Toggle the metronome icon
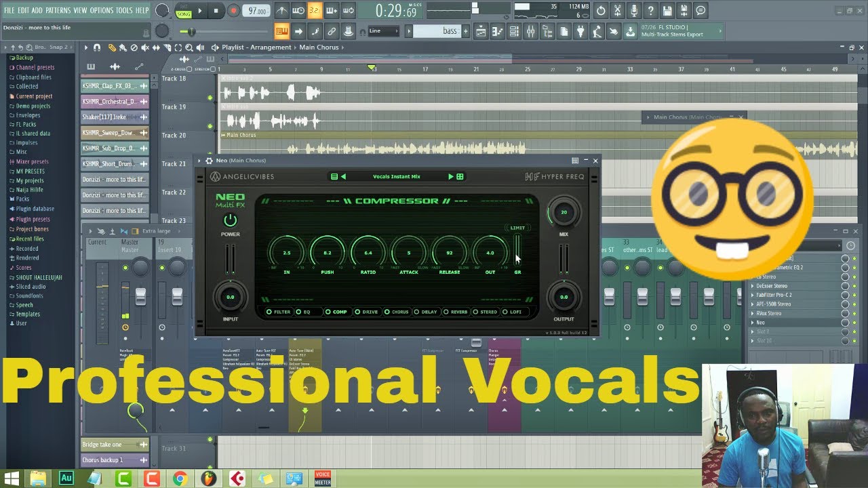This screenshot has width=868, height=488. [x=281, y=11]
